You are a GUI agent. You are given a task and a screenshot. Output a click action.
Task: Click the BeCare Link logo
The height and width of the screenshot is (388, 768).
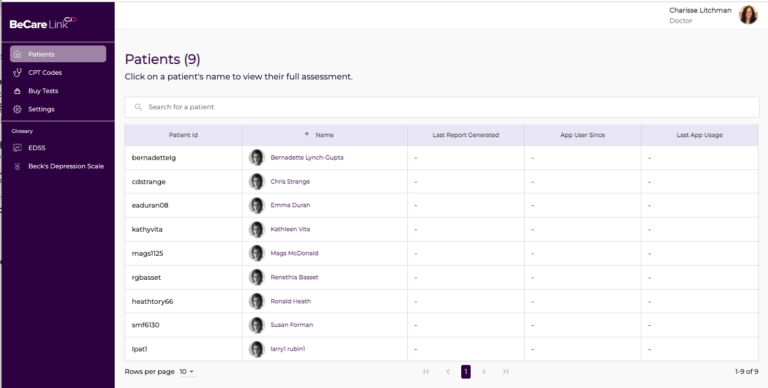click(43, 23)
